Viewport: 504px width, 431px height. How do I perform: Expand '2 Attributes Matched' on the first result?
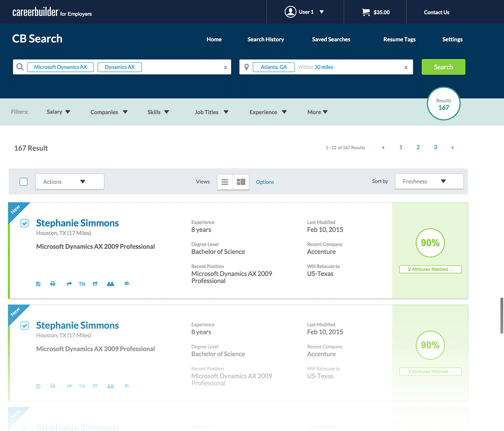point(430,269)
